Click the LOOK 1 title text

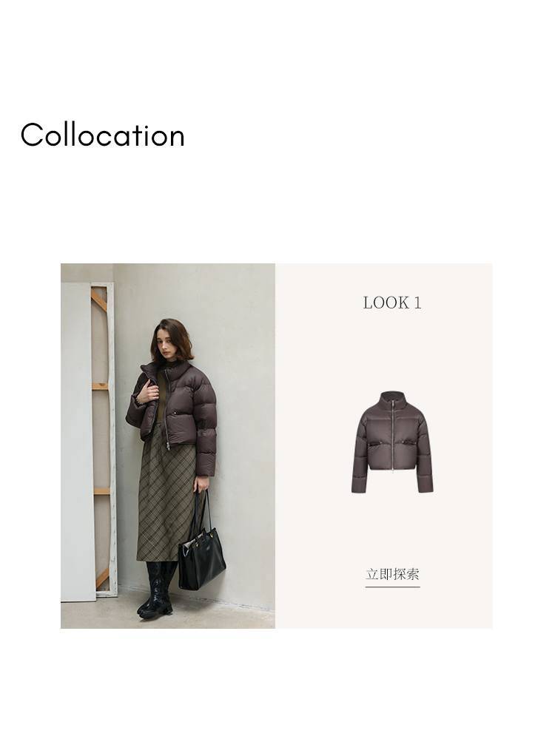point(392,303)
